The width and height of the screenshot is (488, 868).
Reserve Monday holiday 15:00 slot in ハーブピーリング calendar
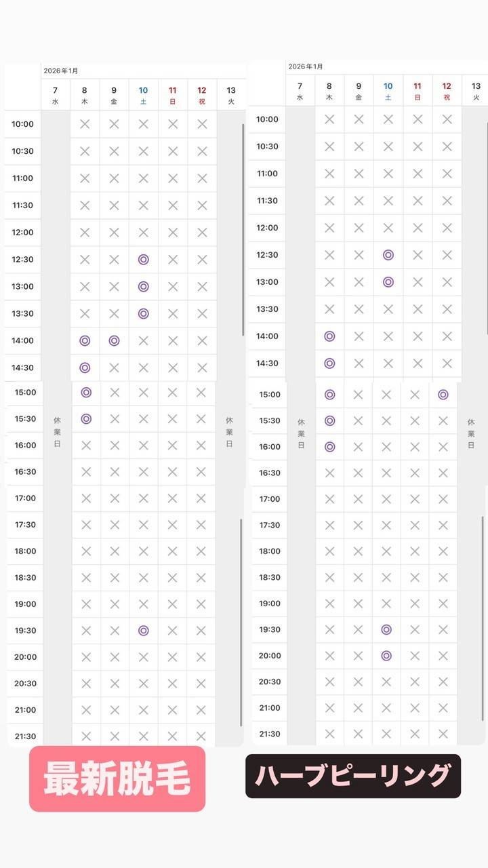[x=443, y=395]
